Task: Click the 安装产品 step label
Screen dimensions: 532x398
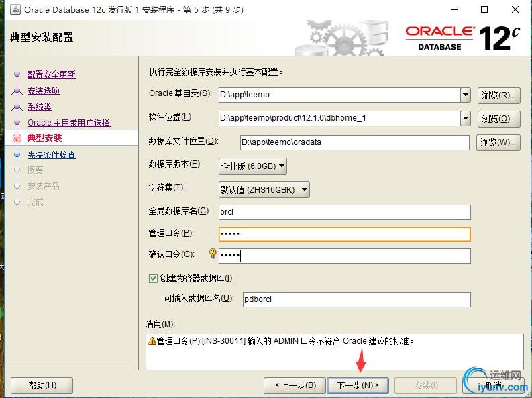Action: coord(43,187)
